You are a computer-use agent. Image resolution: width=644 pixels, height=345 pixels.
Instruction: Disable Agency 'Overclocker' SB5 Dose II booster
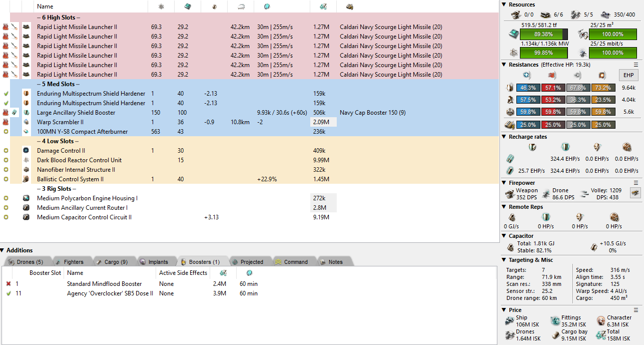coord(8,293)
